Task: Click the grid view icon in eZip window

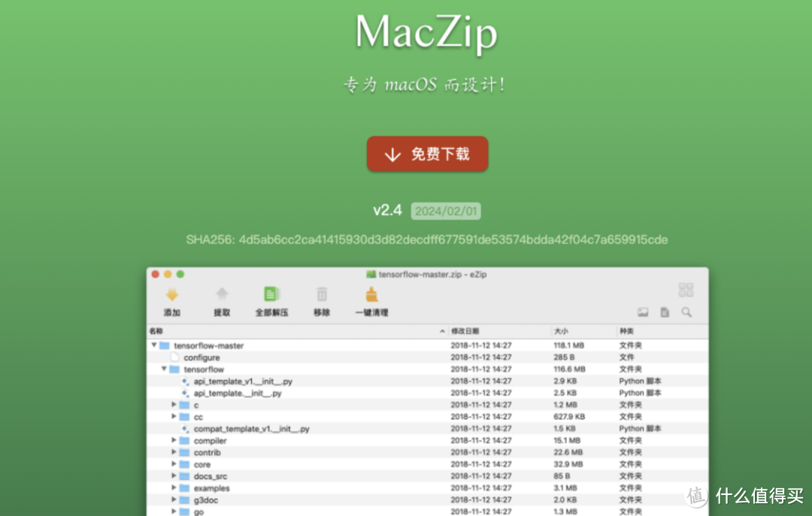Action: [686, 290]
